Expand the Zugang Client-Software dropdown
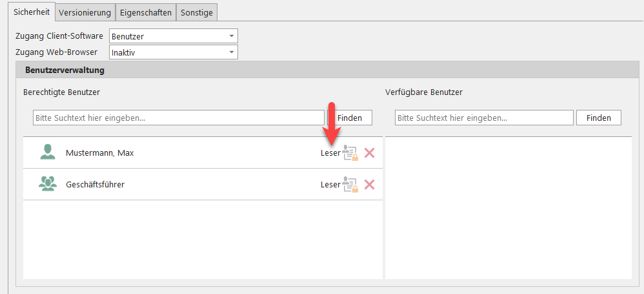Image resolution: width=644 pixels, height=294 pixels. coord(231,36)
